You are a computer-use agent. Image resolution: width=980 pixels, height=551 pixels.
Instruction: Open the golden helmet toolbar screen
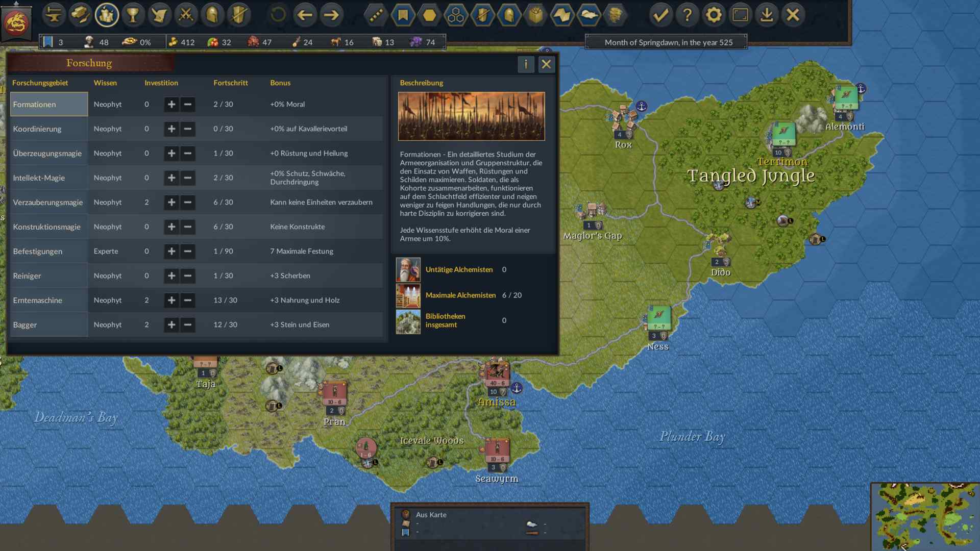(x=213, y=15)
